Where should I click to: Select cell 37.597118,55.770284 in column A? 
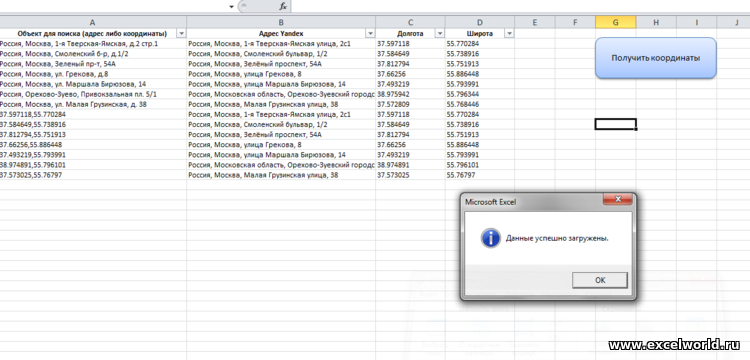[93, 114]
